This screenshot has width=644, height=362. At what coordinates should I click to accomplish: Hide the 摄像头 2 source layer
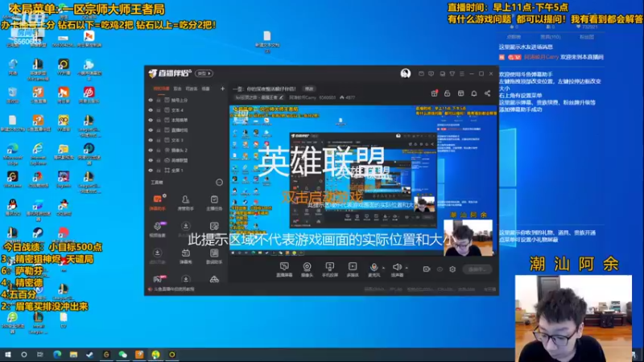click(151, 150)
